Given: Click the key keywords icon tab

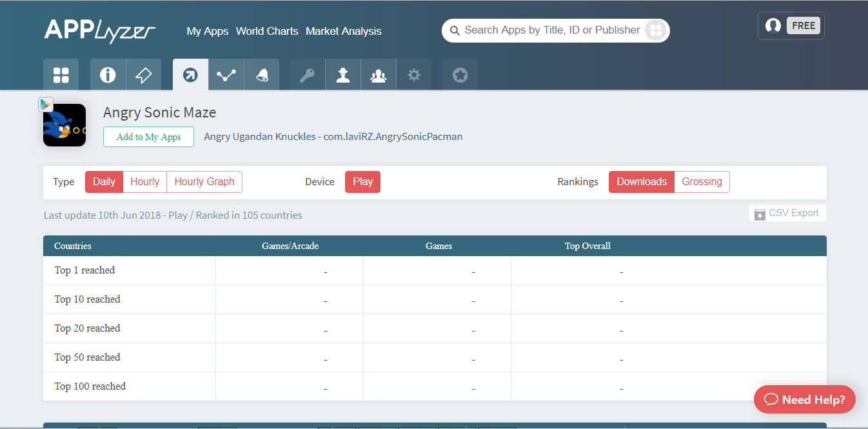Looking at the screenshot, I should pyautogui.click(x=307, y=75).
